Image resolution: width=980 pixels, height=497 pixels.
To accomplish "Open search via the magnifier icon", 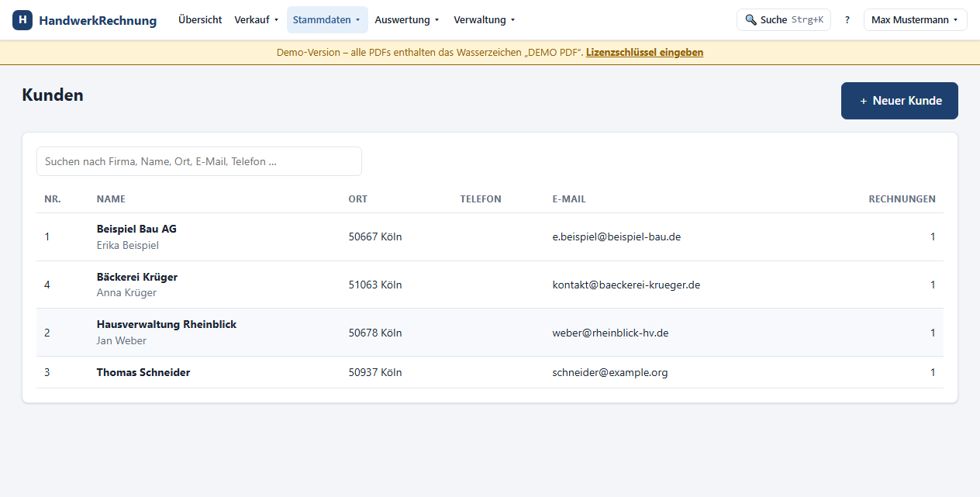I will [751, 20].
